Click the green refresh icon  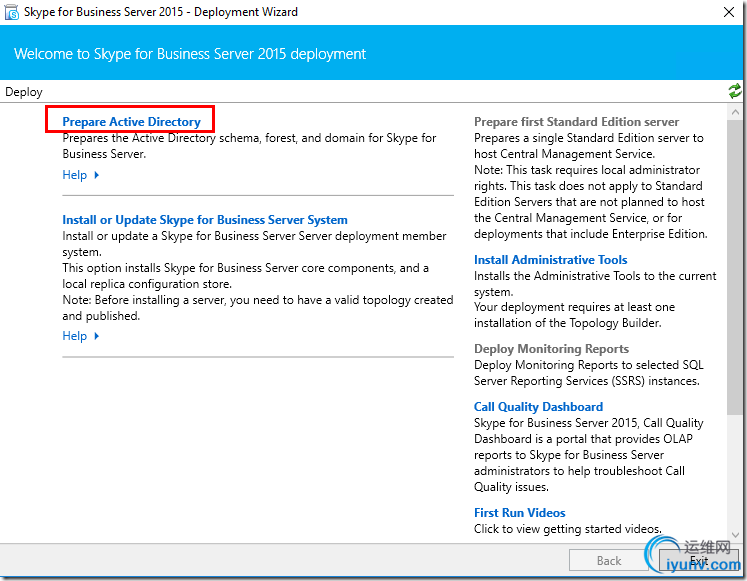[735, 91]
